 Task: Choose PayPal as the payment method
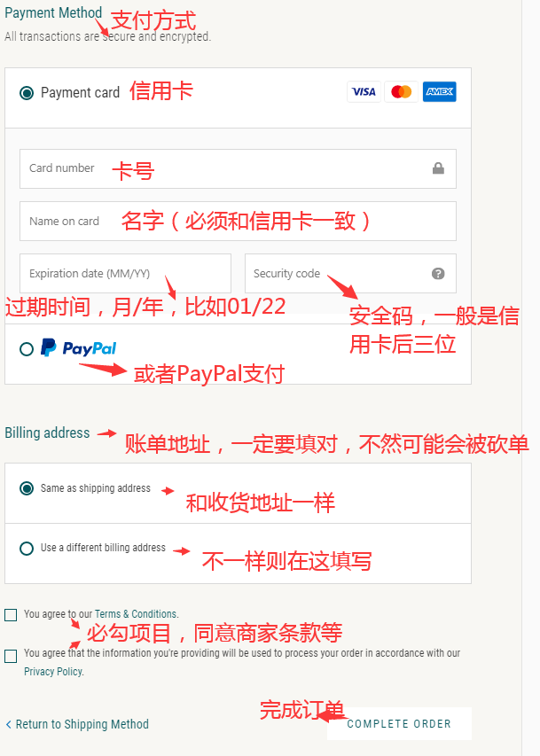coord(27,348)
